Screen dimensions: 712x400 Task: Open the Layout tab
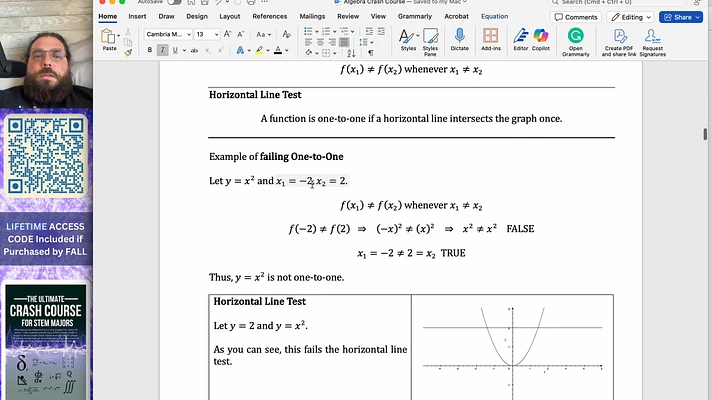(x=229, y=16)
